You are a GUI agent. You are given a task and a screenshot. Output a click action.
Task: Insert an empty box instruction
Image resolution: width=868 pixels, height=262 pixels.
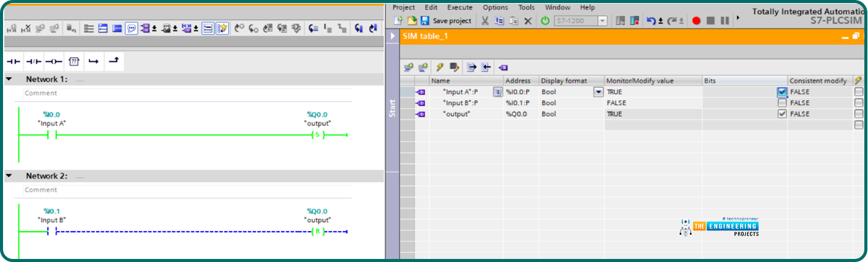pos(74,61)
